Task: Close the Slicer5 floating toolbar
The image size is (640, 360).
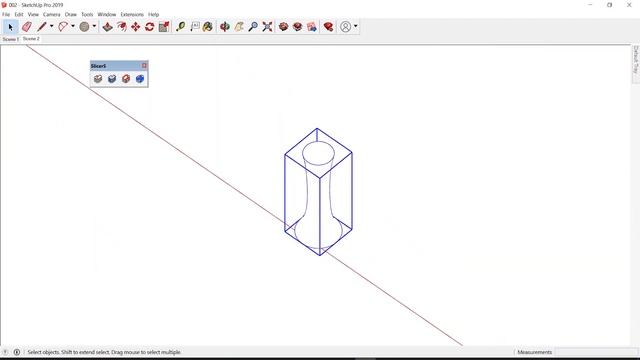Action: [x=144, y=66]
